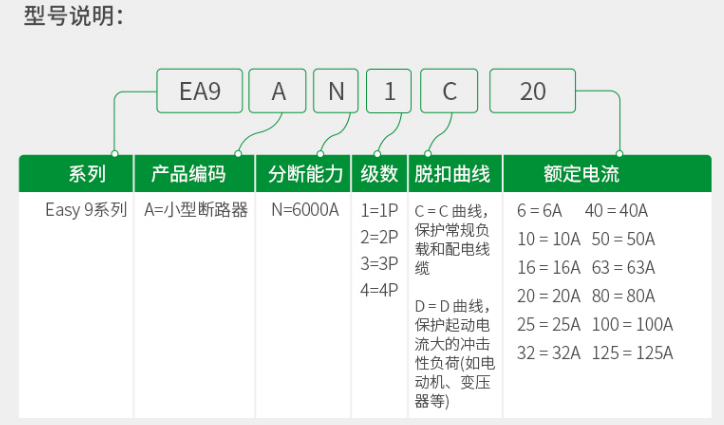The width and height of the screenshot is (724, 425).
Task: Click the 63 = 63A value
Action: pos(623,267)
